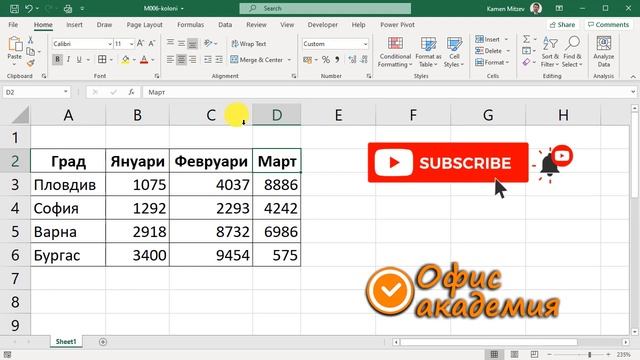Switch to the Insert tab

[x=74, y=24]
